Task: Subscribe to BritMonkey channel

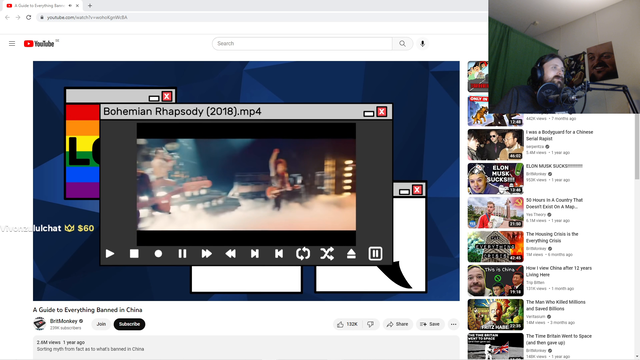Action: coord(129,324)
